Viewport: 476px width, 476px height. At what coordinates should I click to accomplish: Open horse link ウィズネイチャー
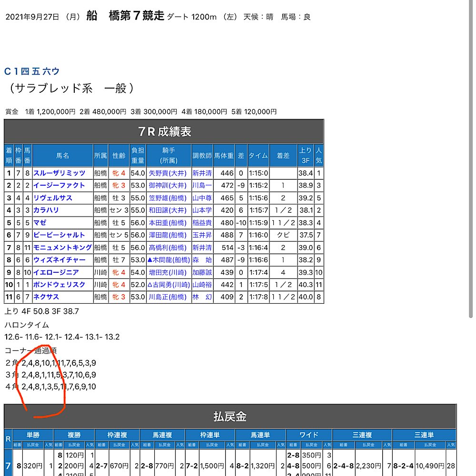point(59,260)
